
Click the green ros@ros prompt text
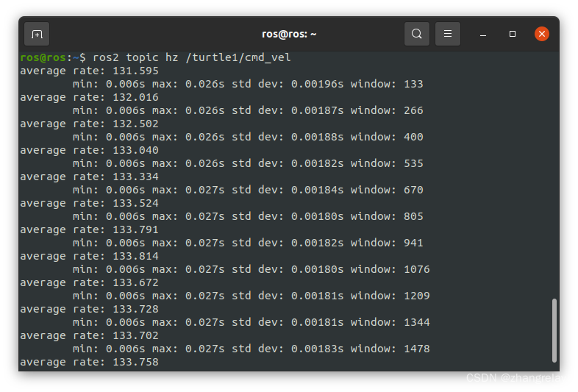point(43,57)
